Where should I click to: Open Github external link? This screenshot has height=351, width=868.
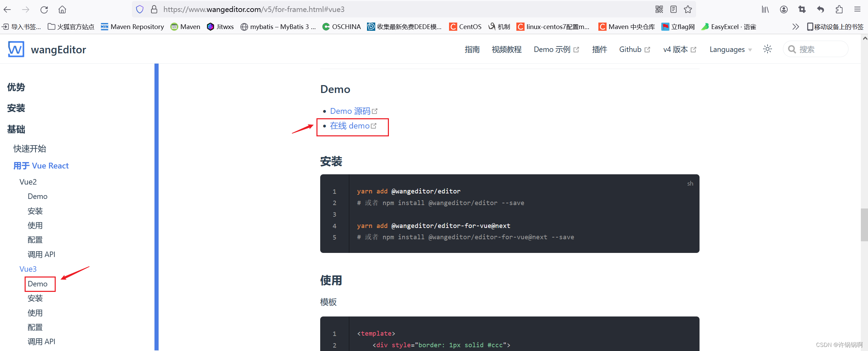click(x=635, y=50)
